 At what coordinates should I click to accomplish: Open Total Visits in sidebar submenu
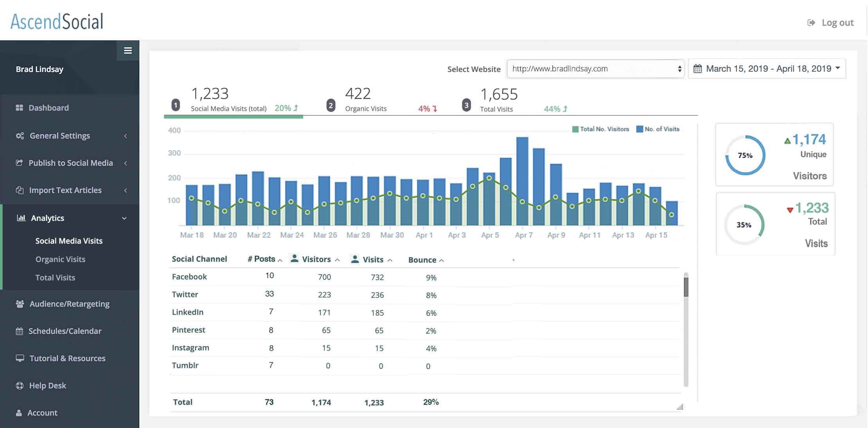pos(55,277)
